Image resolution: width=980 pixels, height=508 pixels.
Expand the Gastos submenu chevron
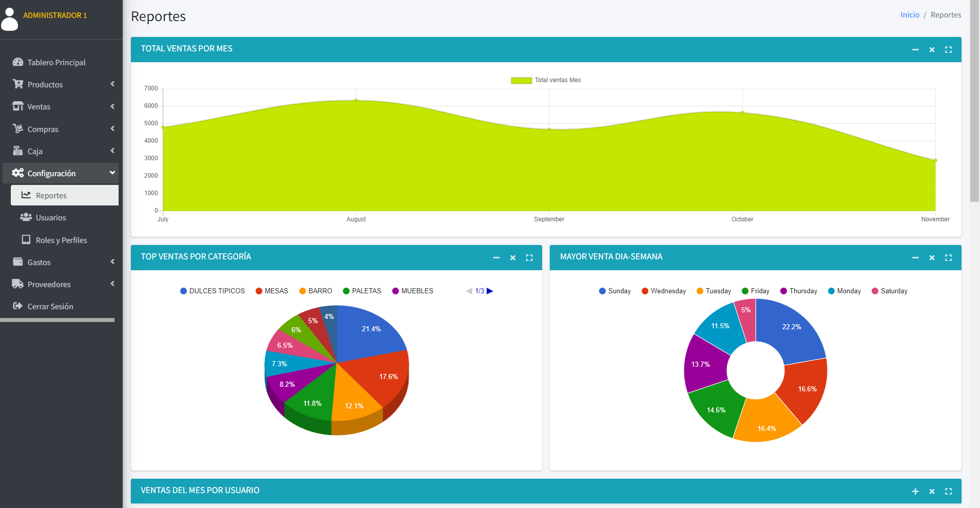pos(112,261)
